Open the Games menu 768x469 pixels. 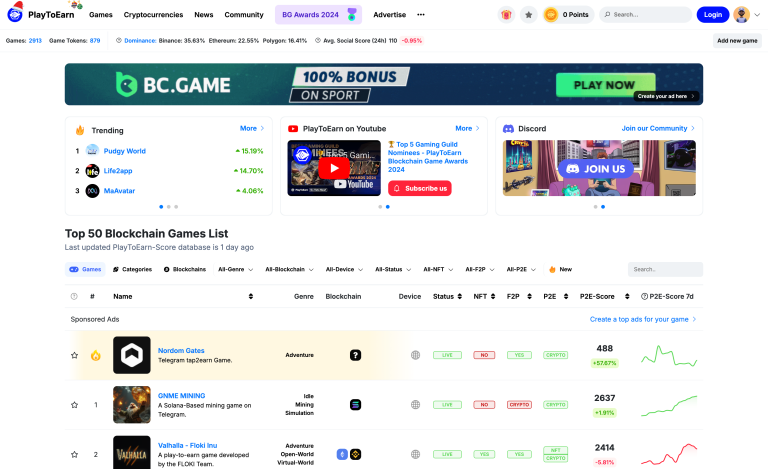(101, 15)
